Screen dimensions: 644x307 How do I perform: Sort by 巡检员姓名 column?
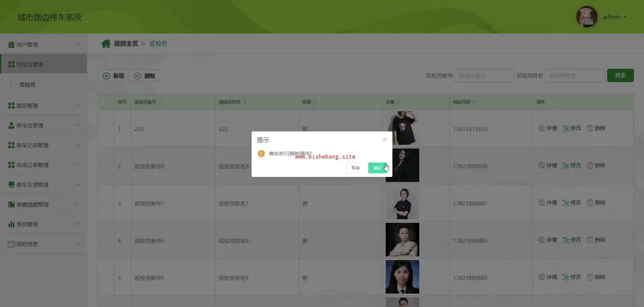click(x=245, y=102)
